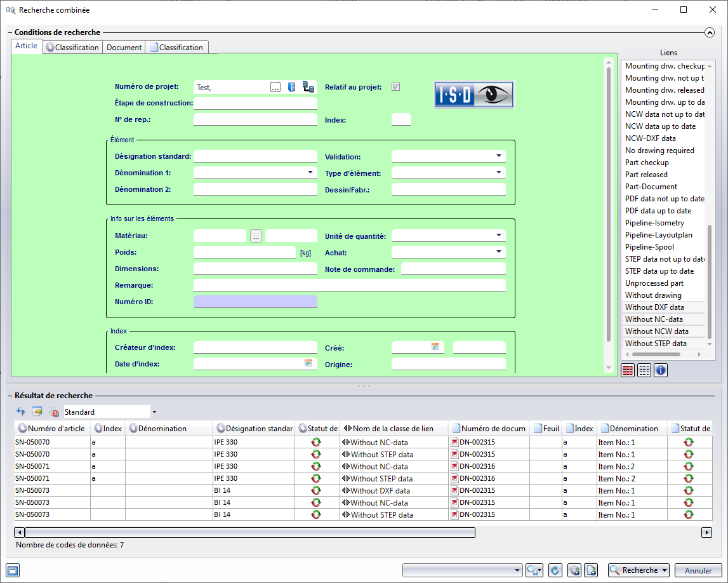Click the blue info icon under Liens

pos(661,371)
